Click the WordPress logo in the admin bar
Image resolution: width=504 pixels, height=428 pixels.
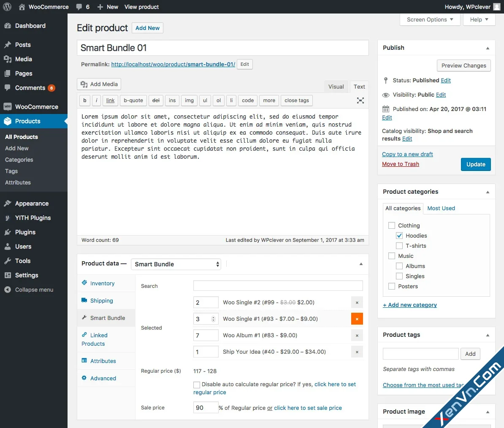[7, 7]
